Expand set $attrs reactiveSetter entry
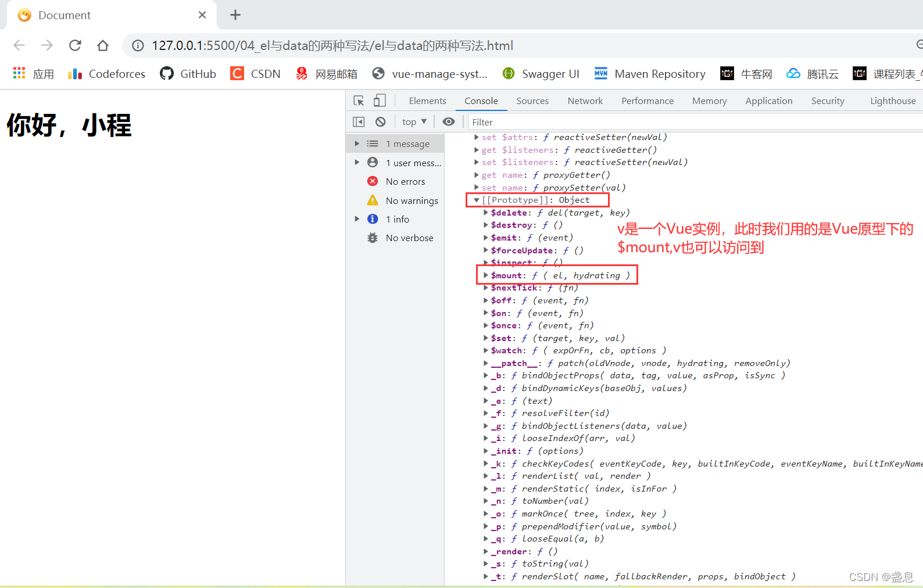The width and height of the screenshot is (923, 588). tap(477, 137)
